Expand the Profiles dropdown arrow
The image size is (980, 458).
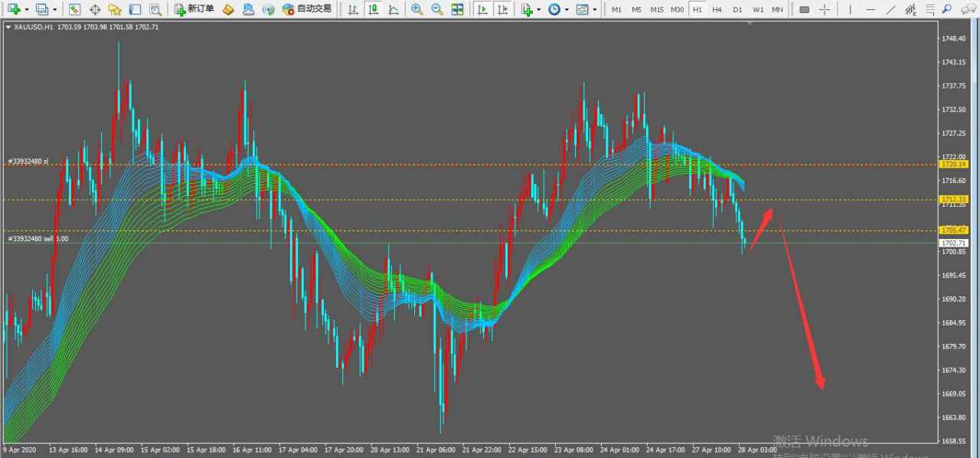(54, 10)
